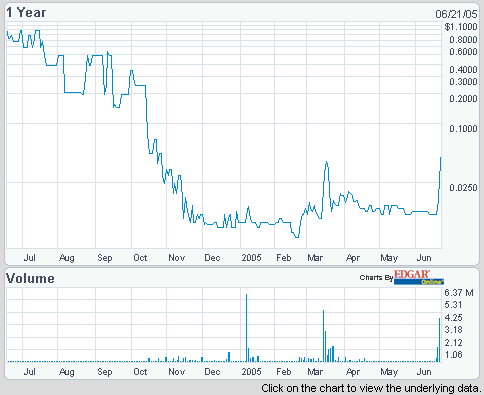Click the 0.1000 price axis label

463,129
